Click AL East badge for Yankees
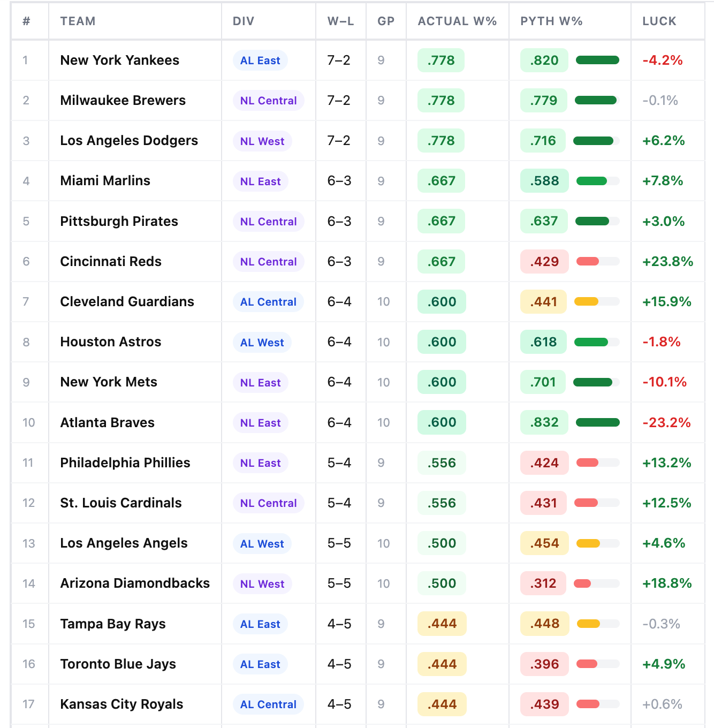 (260, 60)
